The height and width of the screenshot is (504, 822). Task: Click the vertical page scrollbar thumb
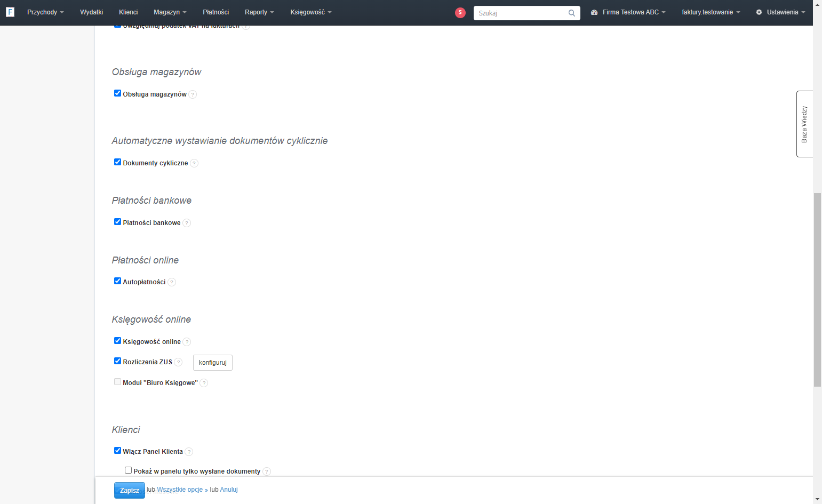[817, 290]
